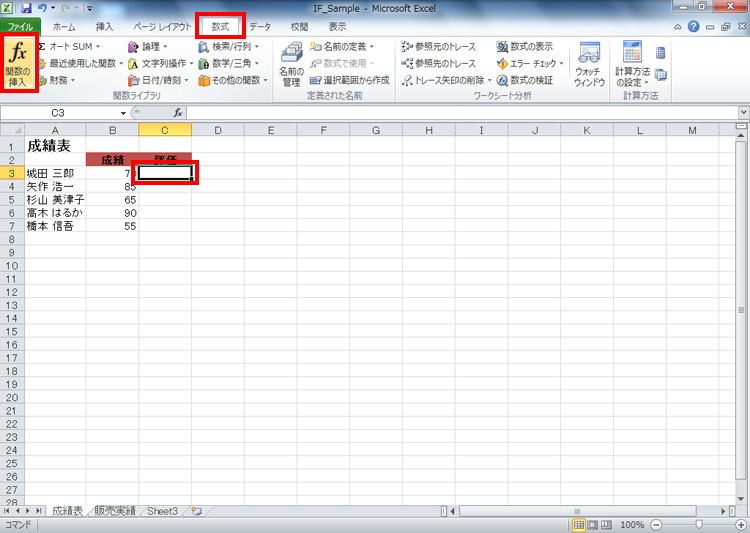
Task: Click Define Name (名前の定義)
Action: pyautogui.click(x=342, y=46)
